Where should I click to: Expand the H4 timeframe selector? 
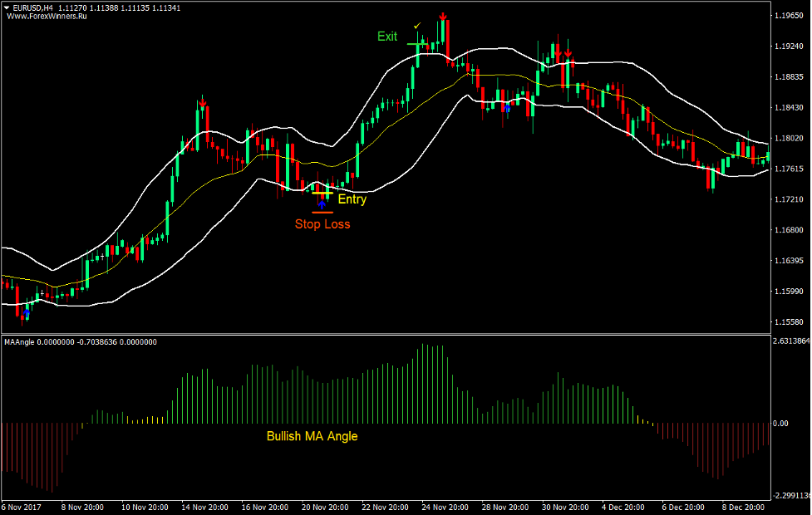click(x=48, y=6)
